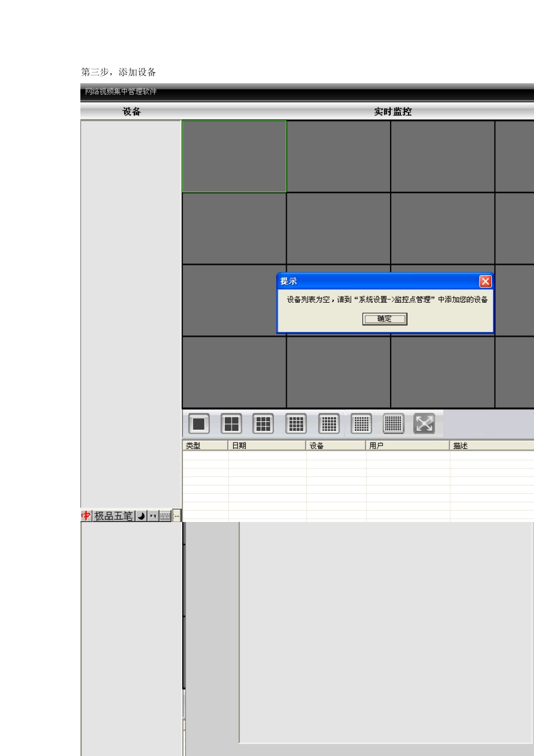Click the 第三步，添加设备 heading text

[119, 72]
